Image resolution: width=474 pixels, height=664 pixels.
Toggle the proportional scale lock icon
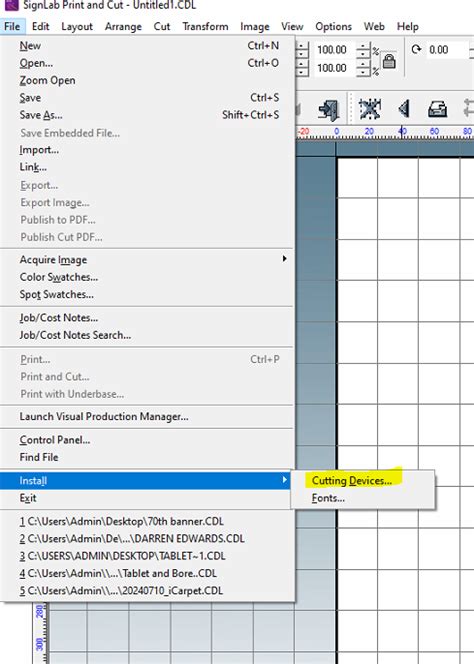(x=389, y=61)
